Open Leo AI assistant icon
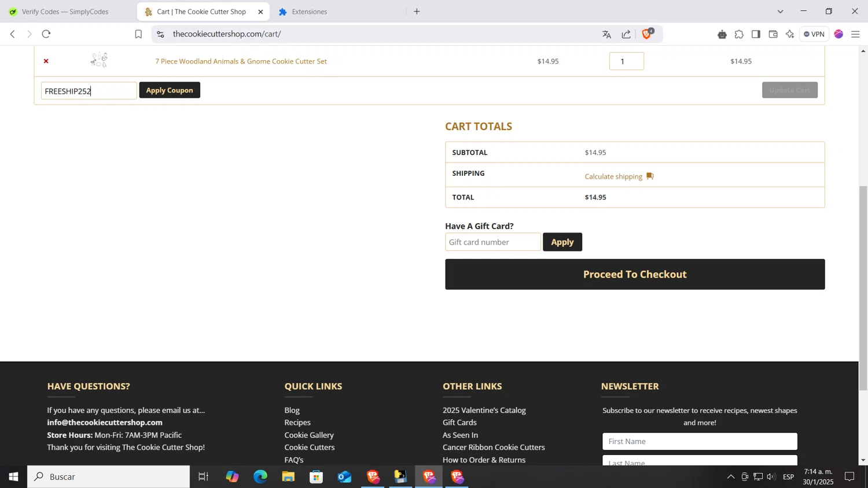The image size is (868, 488). [790, 34]
